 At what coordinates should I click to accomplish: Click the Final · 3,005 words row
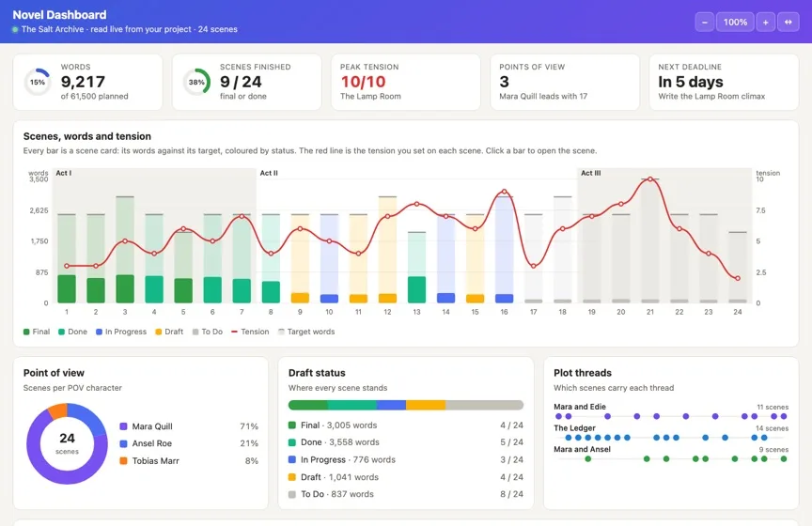pyautogui.click(x=405, y=425)
